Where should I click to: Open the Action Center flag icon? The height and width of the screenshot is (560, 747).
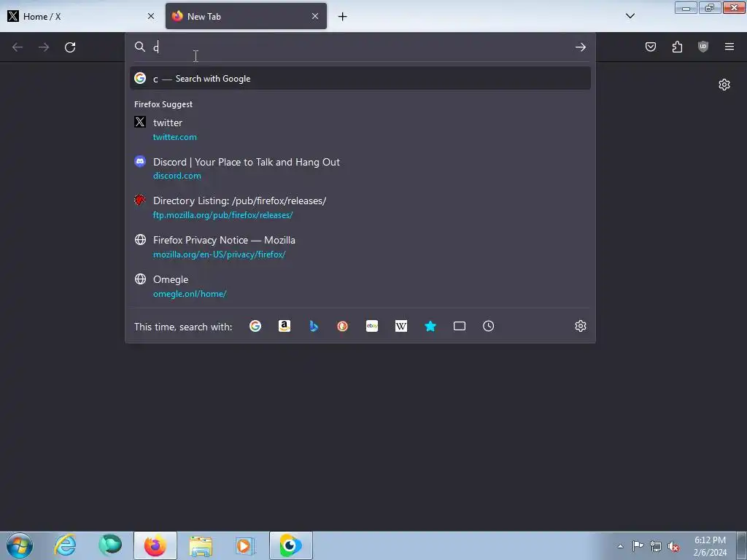tap(638, 546)
